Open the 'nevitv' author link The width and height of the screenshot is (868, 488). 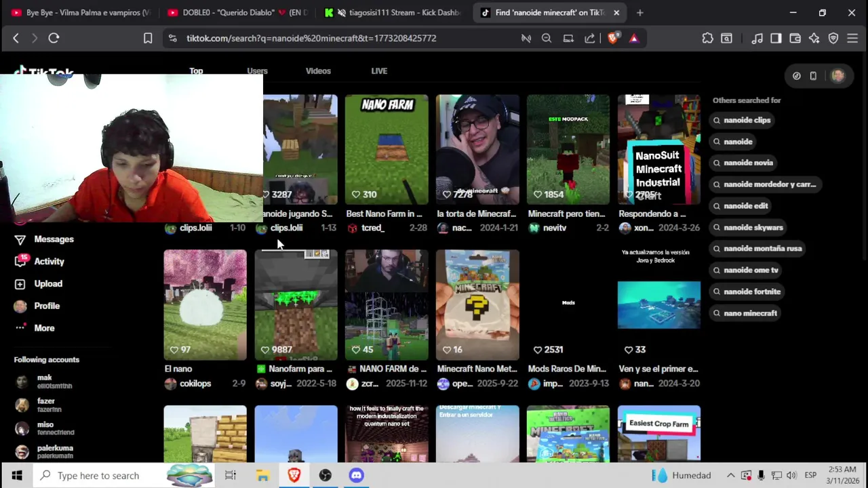click(x=554, y=228)
